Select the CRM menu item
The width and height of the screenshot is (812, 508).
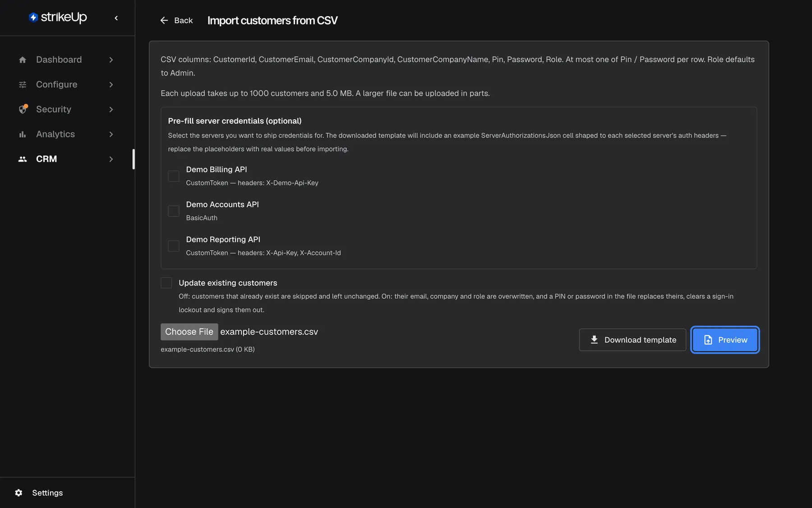point(67,159)
